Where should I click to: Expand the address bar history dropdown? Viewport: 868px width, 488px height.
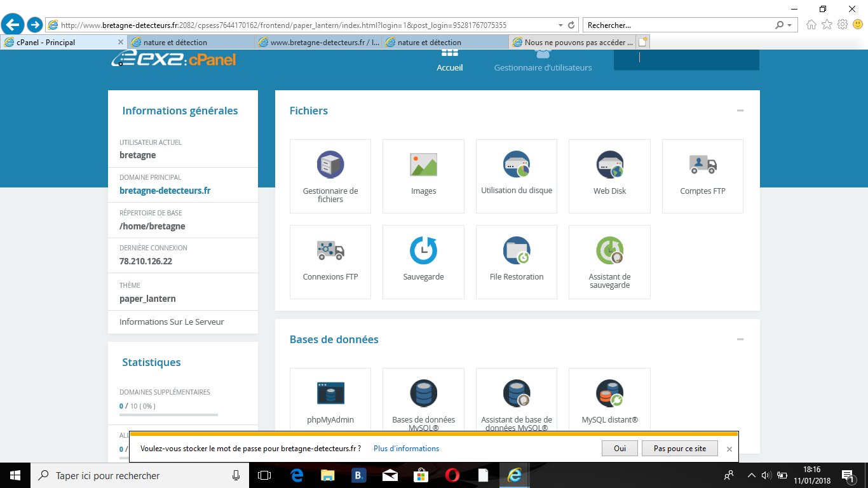click(x=560, y=25)
